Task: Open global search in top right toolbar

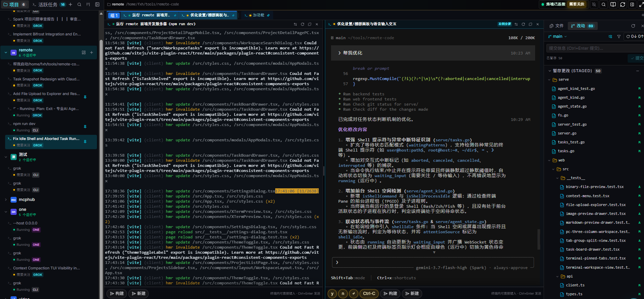Action: coord(604,4)
